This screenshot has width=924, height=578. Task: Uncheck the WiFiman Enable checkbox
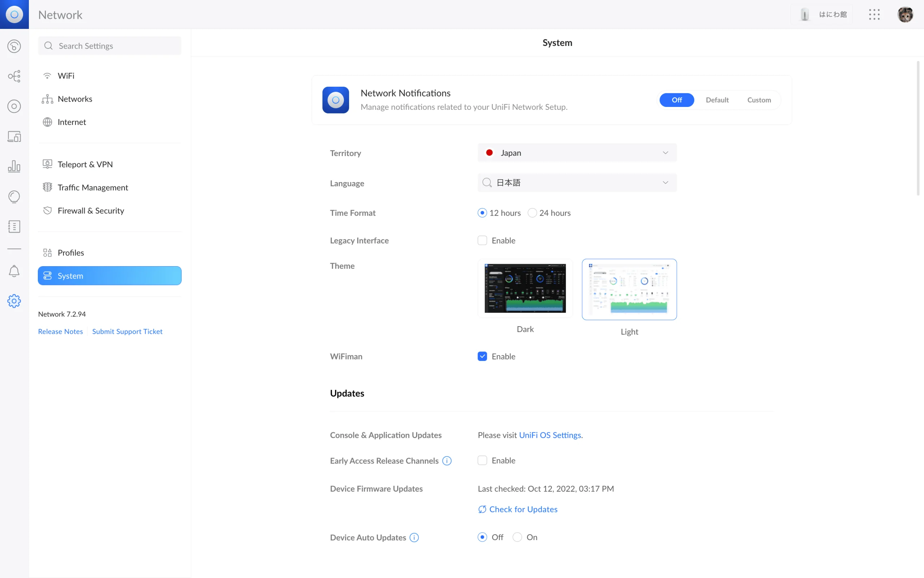click(x=482, y=356)
